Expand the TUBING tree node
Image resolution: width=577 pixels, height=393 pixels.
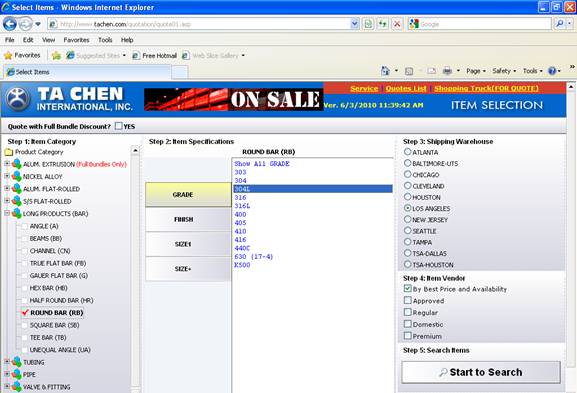coord(7,362)
